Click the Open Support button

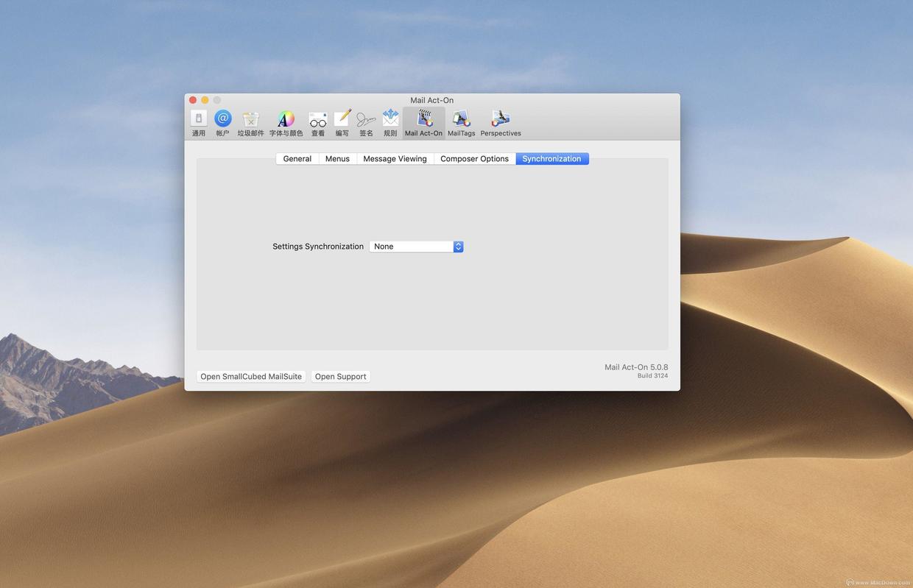340,377
